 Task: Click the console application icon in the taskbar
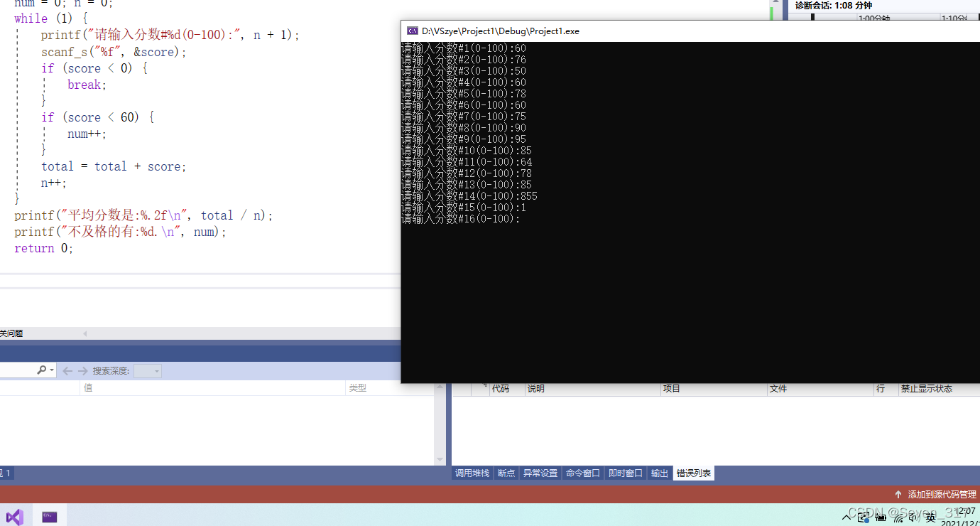pos(49,517)
